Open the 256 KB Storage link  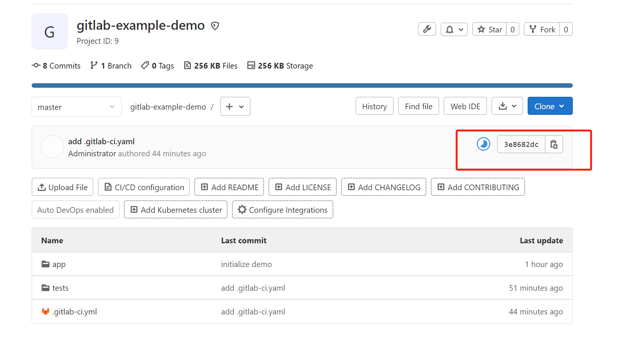point(280,66)
